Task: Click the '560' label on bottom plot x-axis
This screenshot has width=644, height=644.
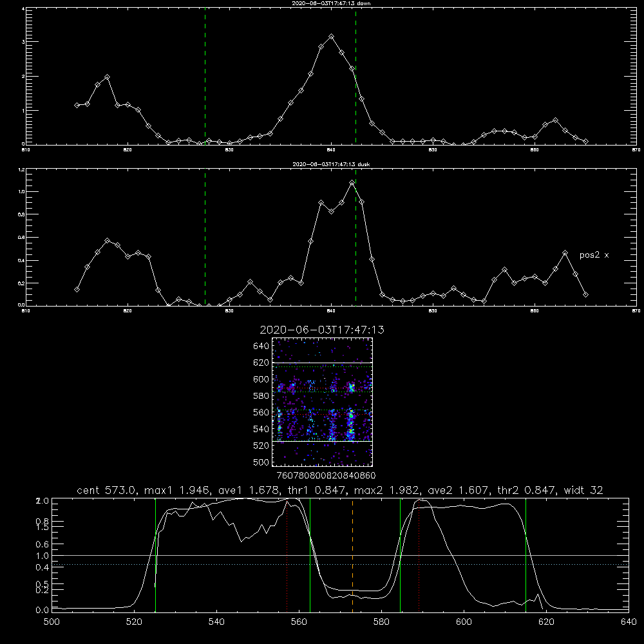Action: (299, 622)
